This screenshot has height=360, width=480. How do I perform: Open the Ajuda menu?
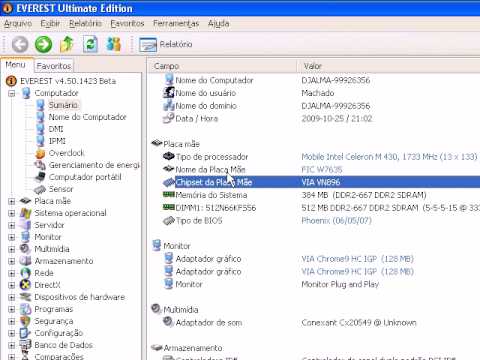click(219, 24)
